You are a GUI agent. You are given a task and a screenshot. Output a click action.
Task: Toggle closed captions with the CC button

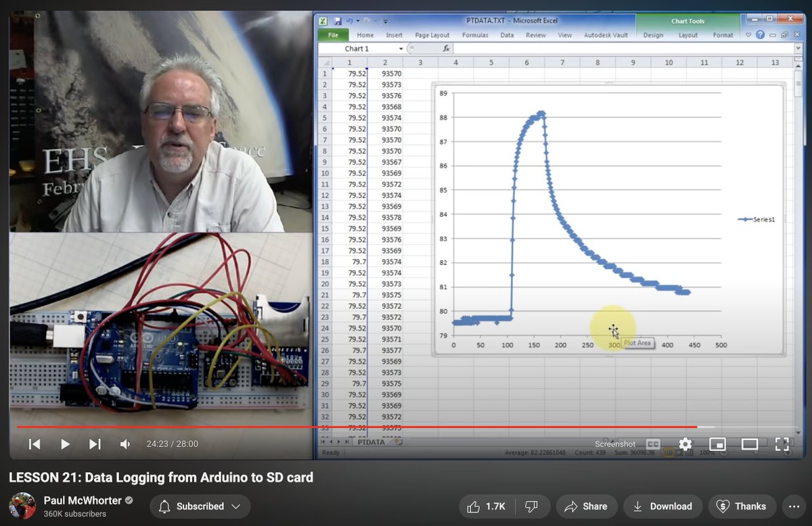653,444
